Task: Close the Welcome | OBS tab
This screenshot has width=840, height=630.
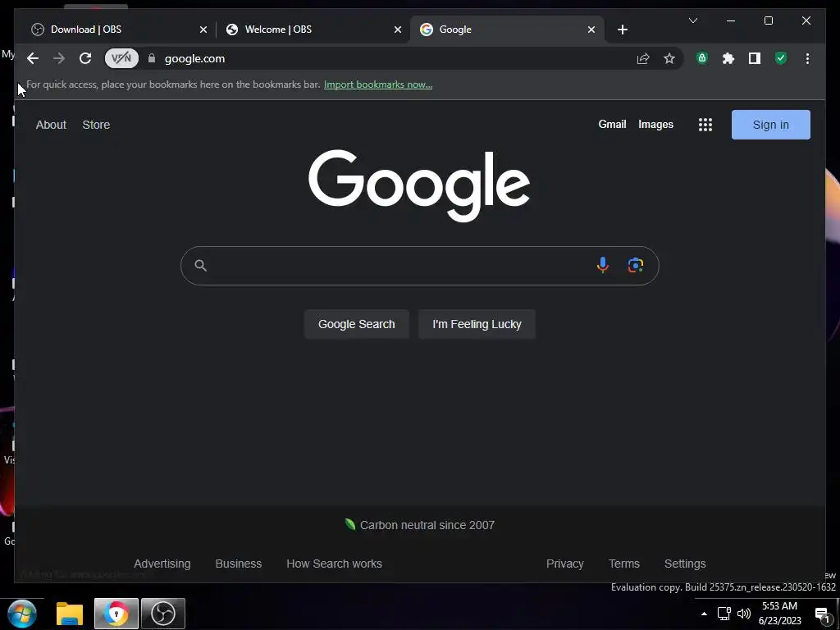Action: click(398, 30)
